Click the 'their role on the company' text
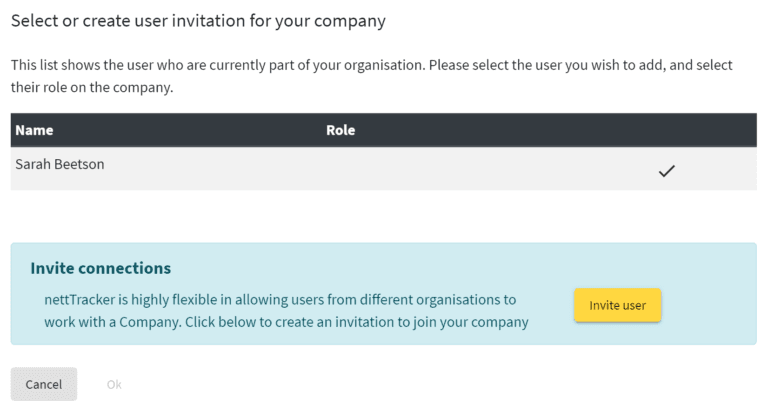The width and height of the screenshot is (768, 419). (92, 86)
